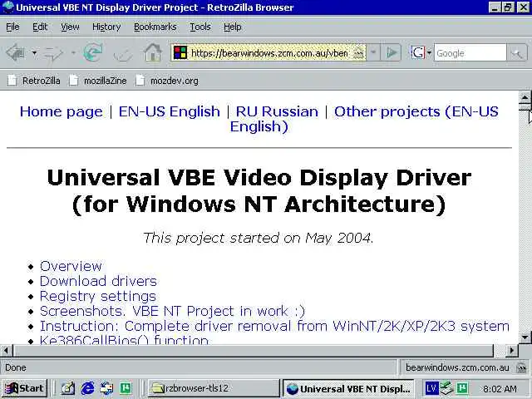Open the Tools menu

coord(200,27)
